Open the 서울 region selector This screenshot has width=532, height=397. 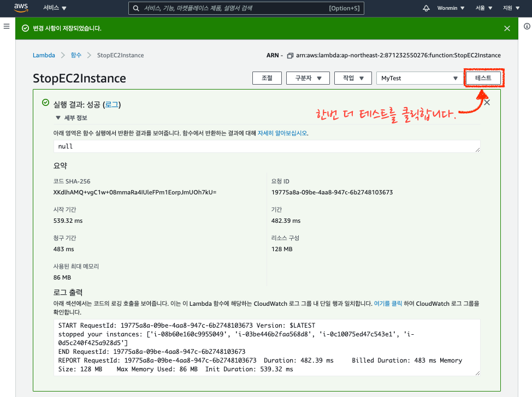483,8
